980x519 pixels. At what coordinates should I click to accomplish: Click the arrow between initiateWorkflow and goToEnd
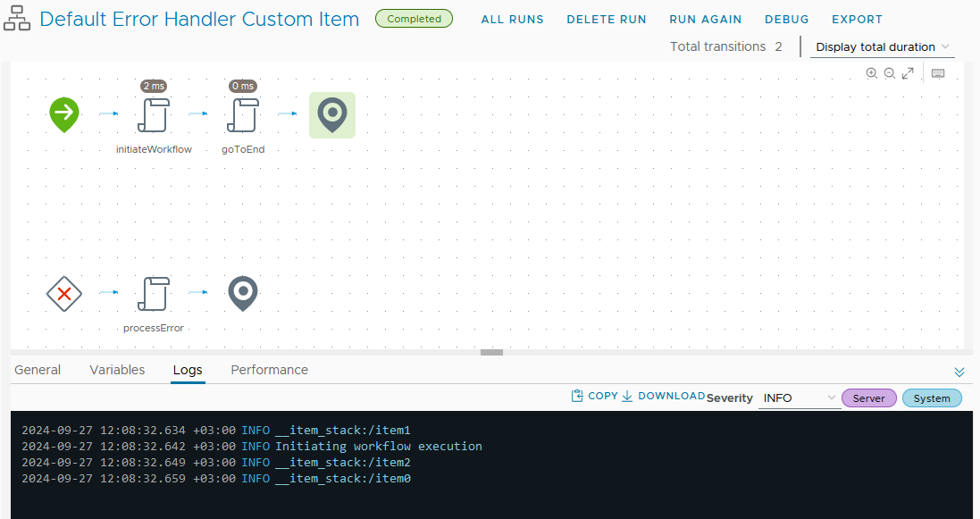coord(198,113)
